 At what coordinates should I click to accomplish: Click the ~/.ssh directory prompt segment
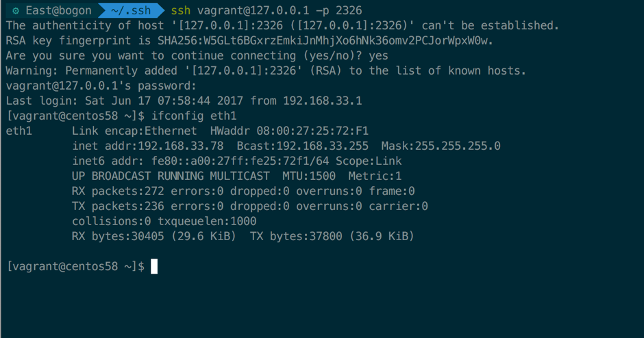130,10
